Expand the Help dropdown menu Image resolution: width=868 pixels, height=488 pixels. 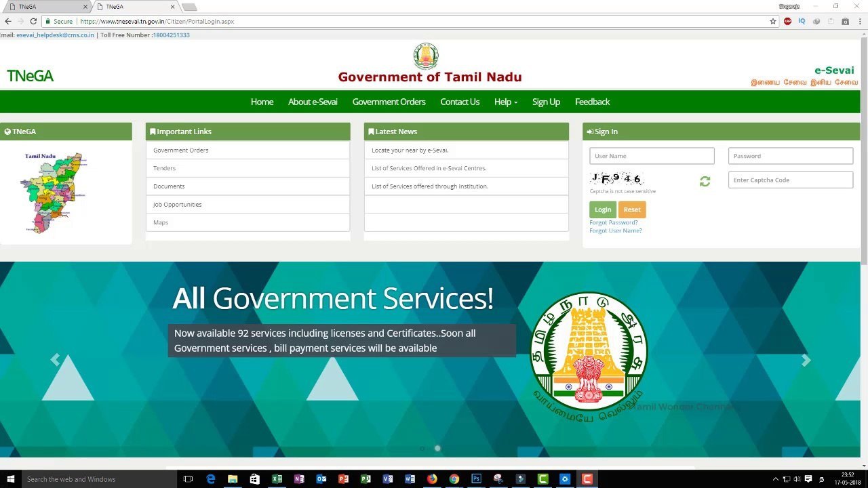pyautogui.click(x=506, y=102)
